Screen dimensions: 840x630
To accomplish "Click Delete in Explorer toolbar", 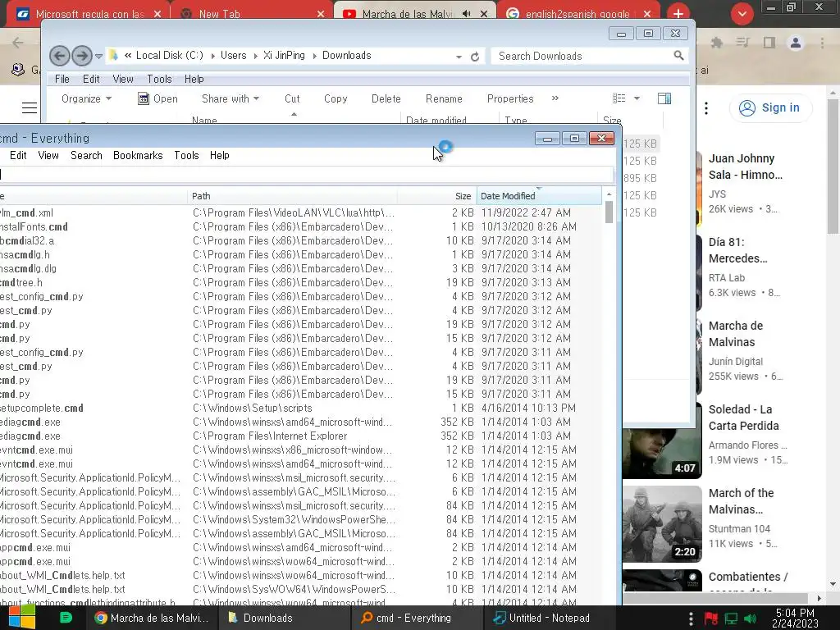I will point(386,98).
